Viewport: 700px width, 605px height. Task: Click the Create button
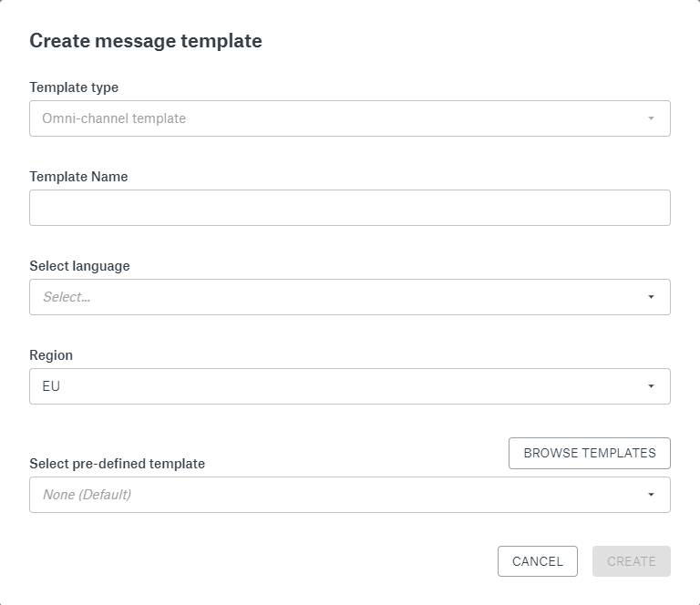[x=632, y=561]
